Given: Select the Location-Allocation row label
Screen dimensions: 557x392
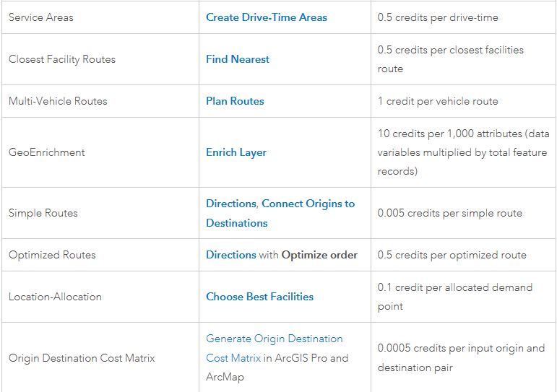Looking at the screenshot, I should pos(55,297).
